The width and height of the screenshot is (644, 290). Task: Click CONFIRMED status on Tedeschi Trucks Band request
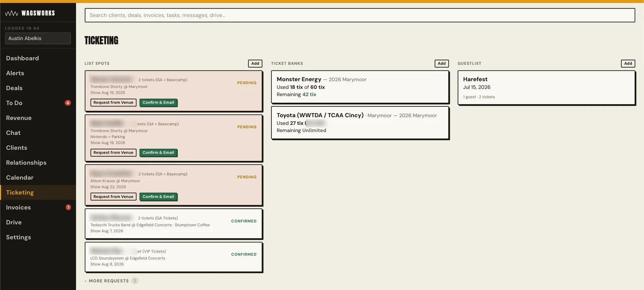tap(244, 221)
